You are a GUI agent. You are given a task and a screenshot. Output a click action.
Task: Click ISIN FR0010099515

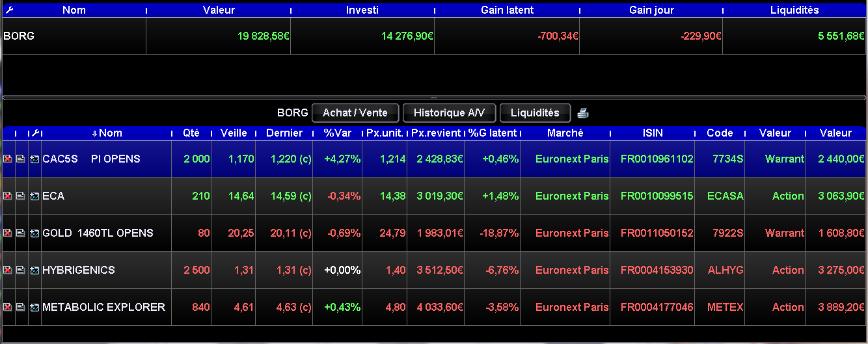(657, 196)
